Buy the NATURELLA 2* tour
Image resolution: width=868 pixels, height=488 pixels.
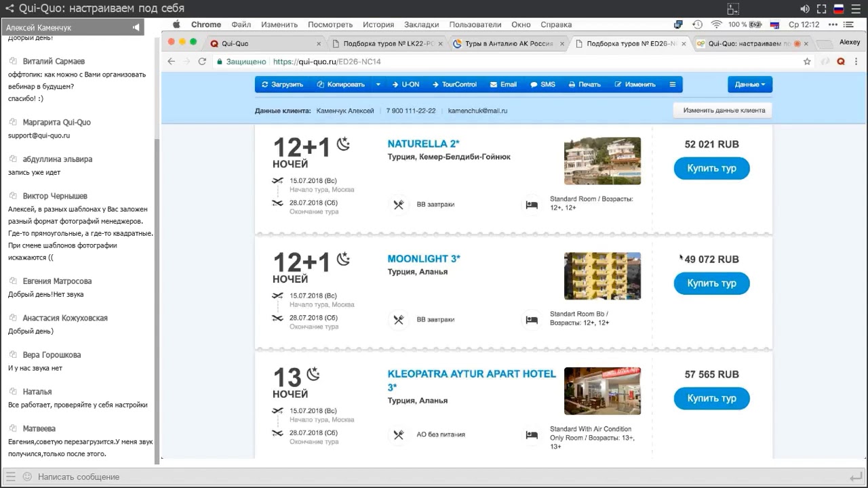tap(711, 169)
